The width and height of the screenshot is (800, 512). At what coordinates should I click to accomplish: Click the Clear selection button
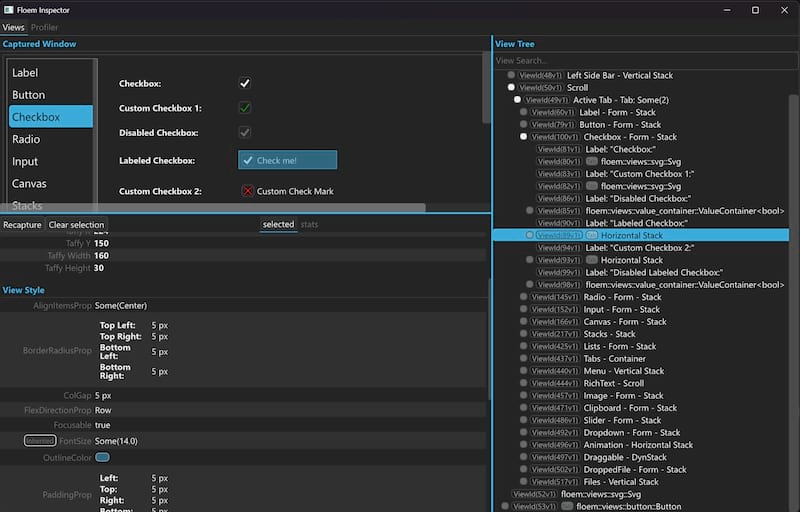pyautogui.click(x=77, y=225)
